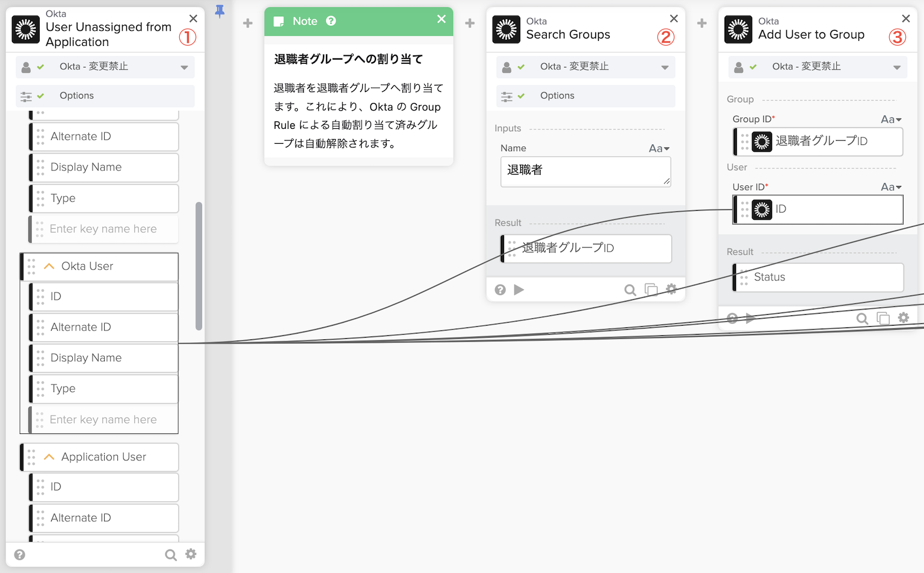Open Name field type dropdown

[659, 148]
